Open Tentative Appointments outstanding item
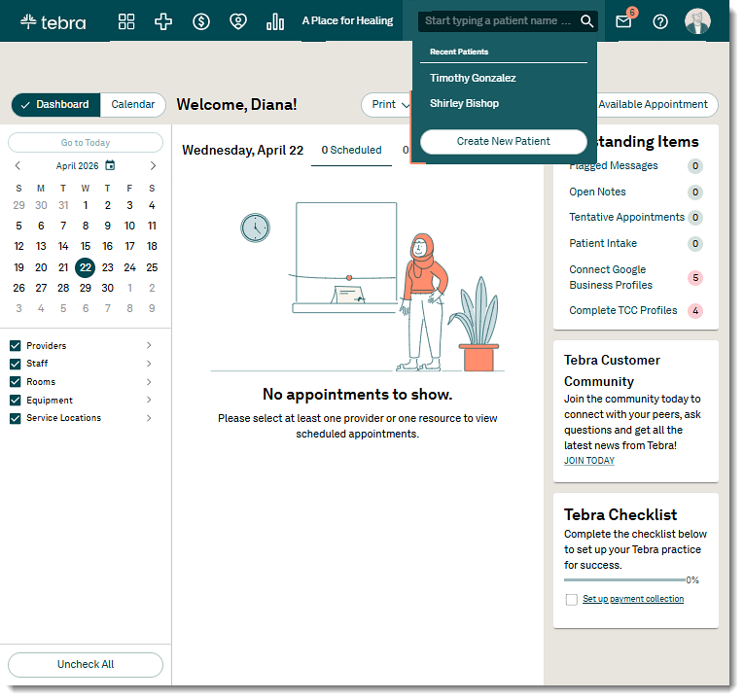 (x=626, y=217)
